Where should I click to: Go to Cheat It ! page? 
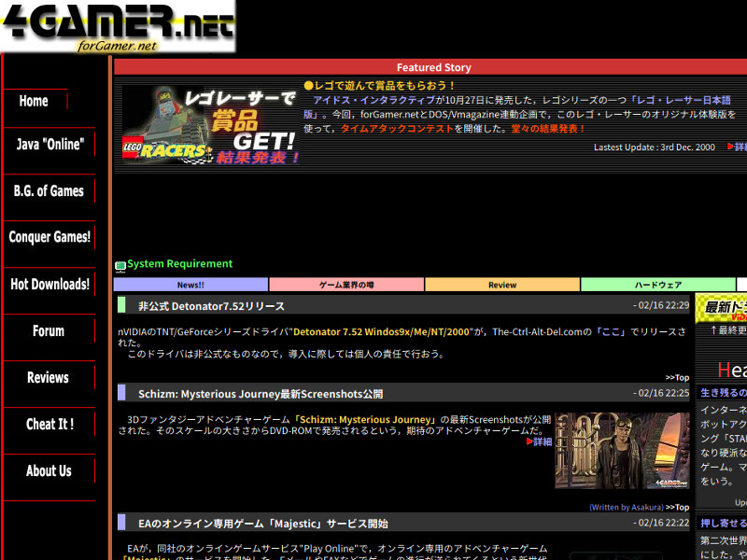coord(49,425)
